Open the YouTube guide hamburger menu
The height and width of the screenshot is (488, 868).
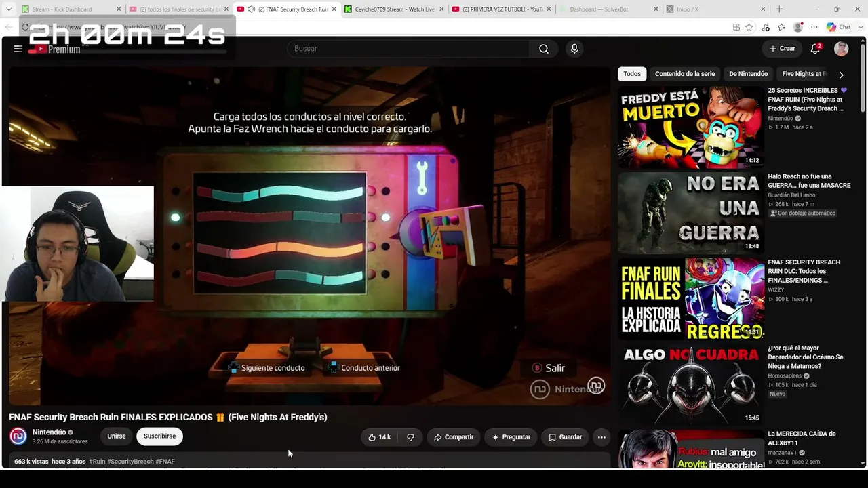point(18,49)
